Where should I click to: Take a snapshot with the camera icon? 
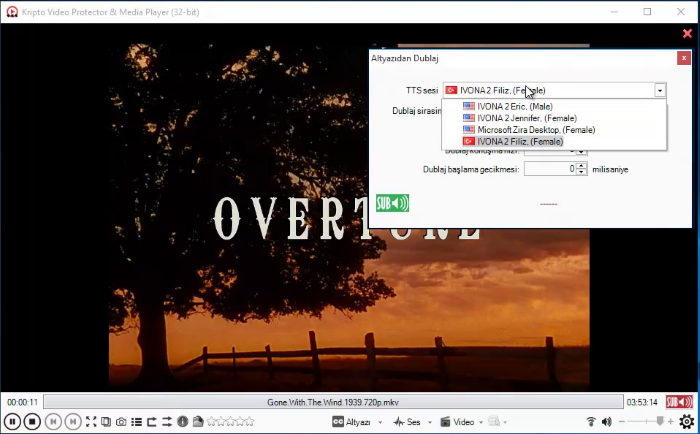(x=120, y=422)
